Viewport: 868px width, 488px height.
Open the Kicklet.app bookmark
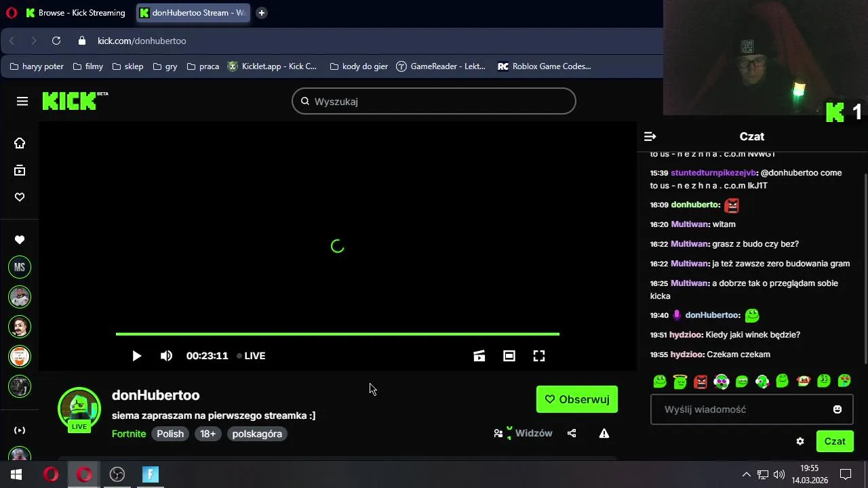coord(273,66)
